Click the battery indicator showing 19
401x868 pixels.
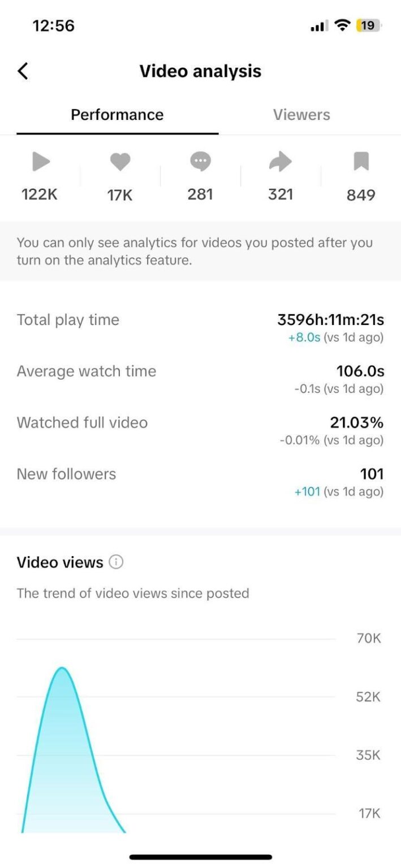coord(368,25)
